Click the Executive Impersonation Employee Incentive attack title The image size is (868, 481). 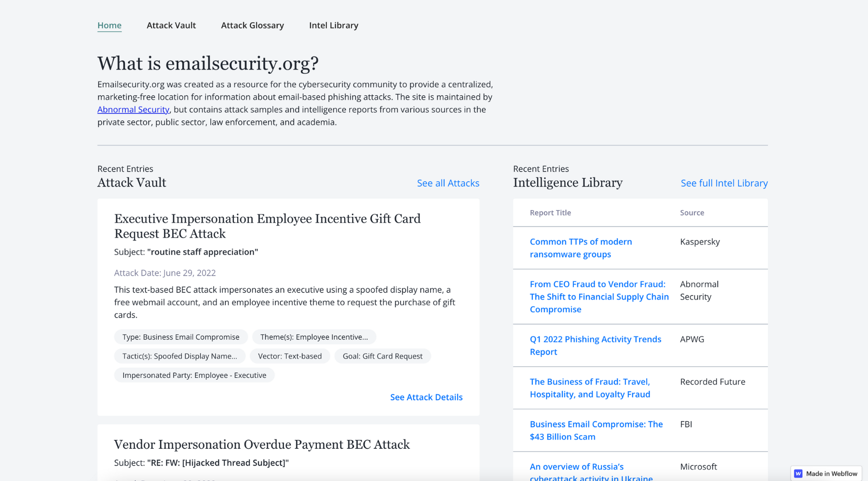(x=268, y=226)
